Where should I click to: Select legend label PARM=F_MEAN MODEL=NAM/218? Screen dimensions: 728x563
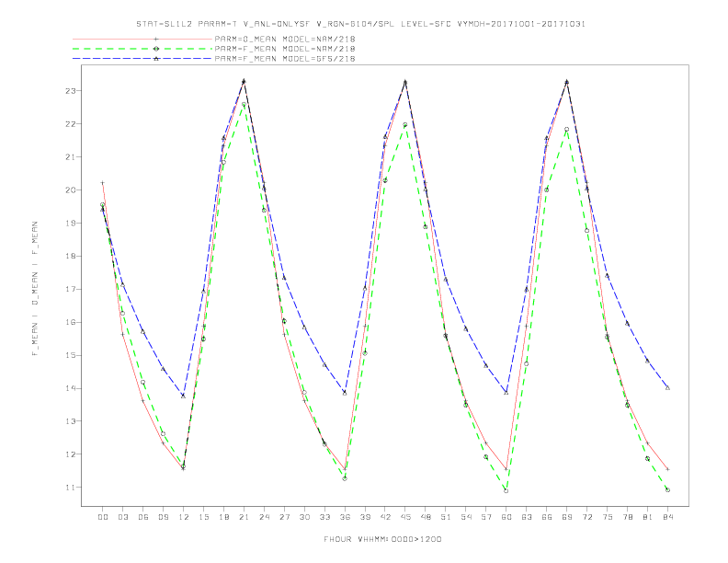tap(285, 49)
